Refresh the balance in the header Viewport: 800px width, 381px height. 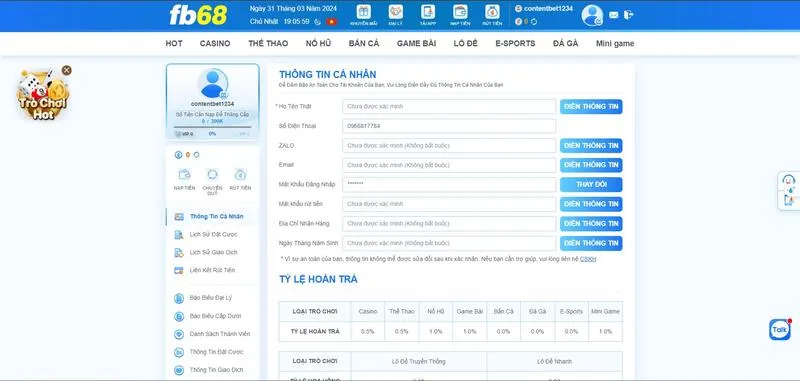pos(534,22)
